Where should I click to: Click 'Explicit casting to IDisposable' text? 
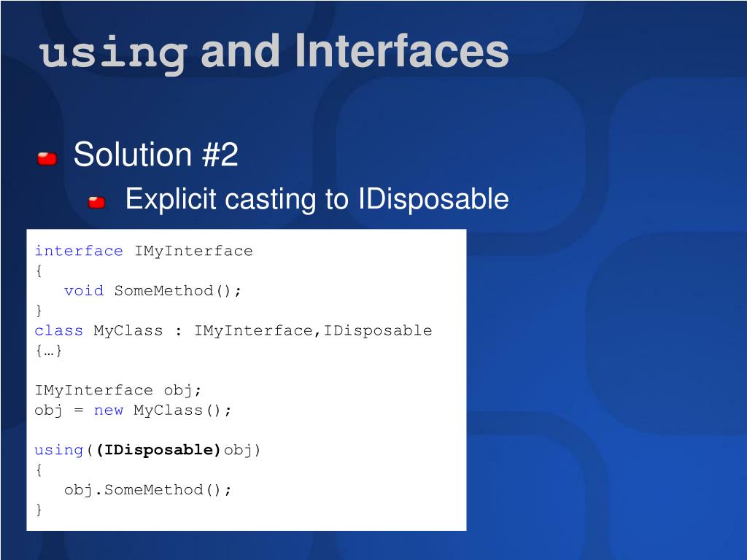[x=317, y=199]
